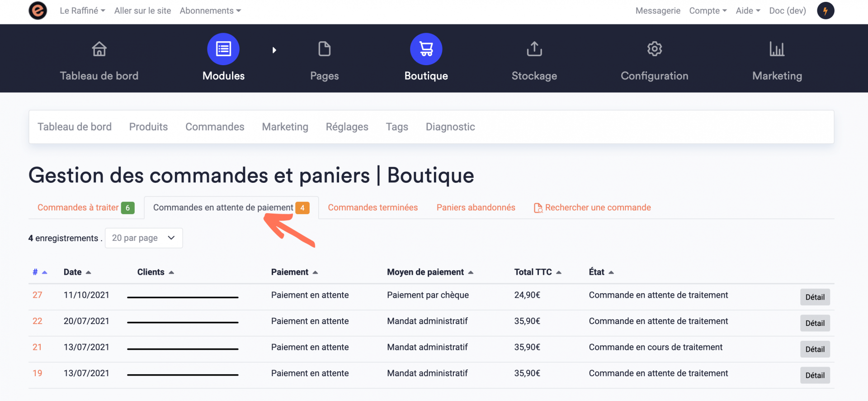Click the Boutique shopping cart icon
Screen dimensions: 868x401
pyautogui.click(x=426, y=49)
